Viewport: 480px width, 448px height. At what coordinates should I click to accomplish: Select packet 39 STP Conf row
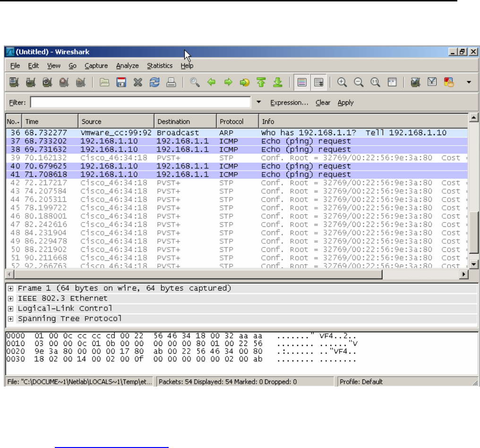coord(237,158)
